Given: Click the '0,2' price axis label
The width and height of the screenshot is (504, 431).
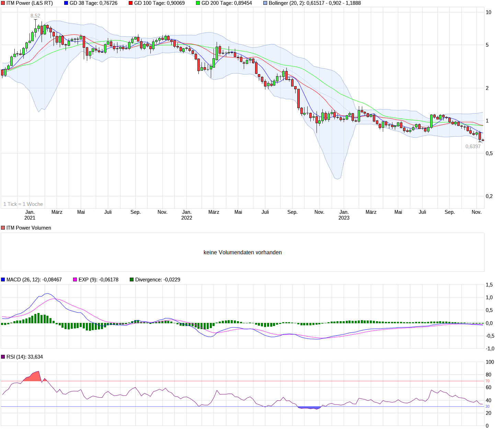Looking at the screenshot, I should click(x=489, y=196).
